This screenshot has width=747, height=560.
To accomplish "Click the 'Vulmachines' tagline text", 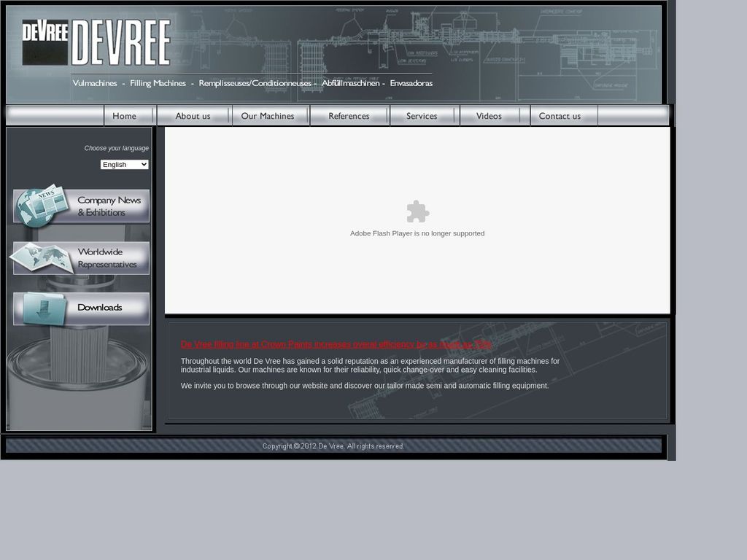I will (x=95, y=83).
